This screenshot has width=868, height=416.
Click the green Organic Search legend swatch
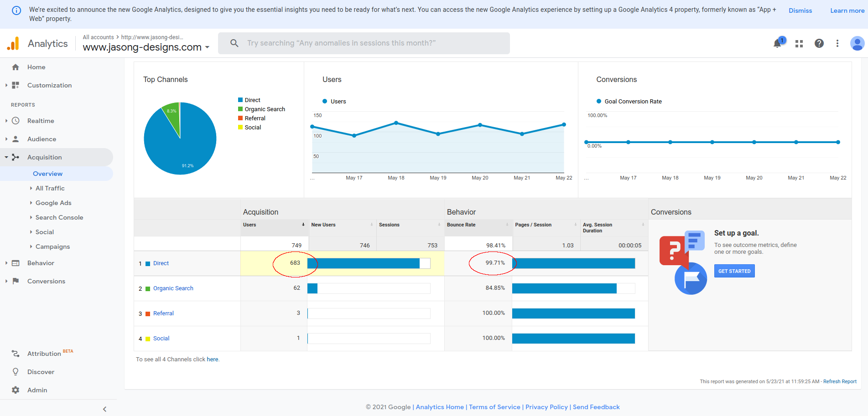[240, 109]
